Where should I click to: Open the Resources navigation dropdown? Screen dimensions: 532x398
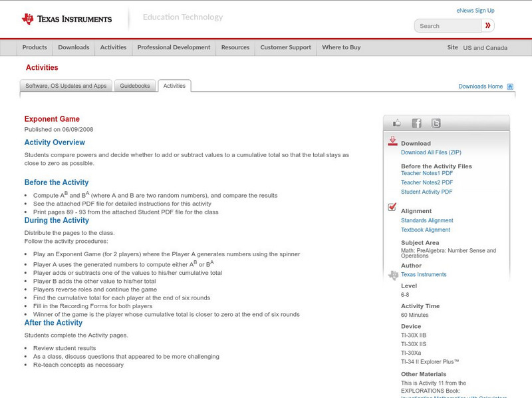[x=235, y=48]
